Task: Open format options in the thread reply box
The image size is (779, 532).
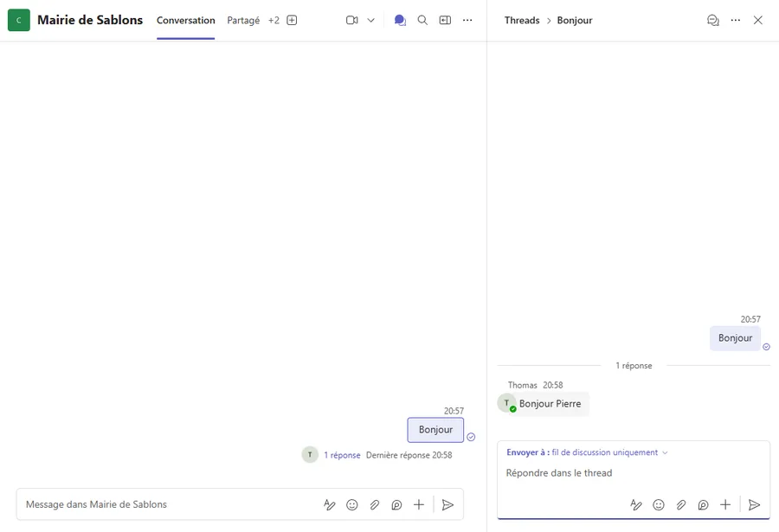Action: (636, 504)
